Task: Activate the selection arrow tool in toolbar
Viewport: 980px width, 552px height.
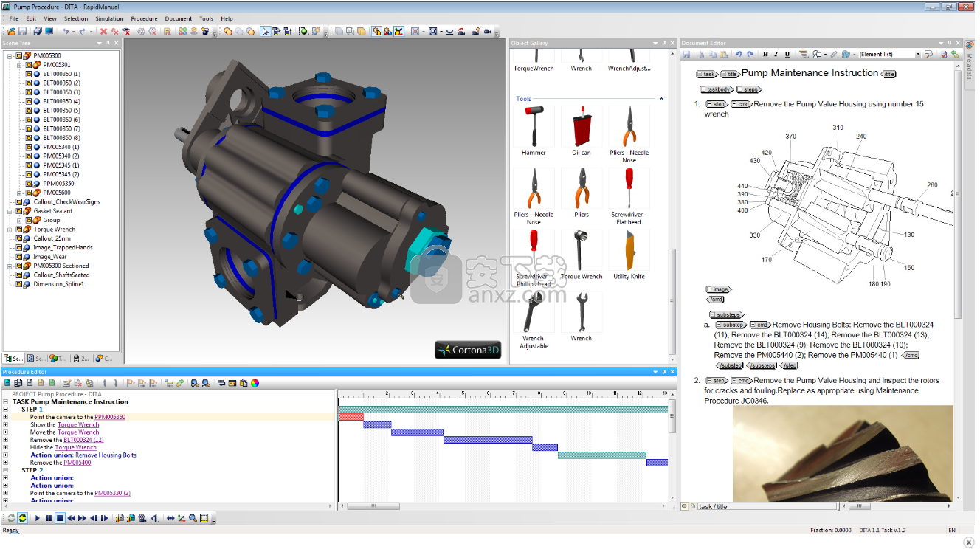Action: (x=265, y=31)
